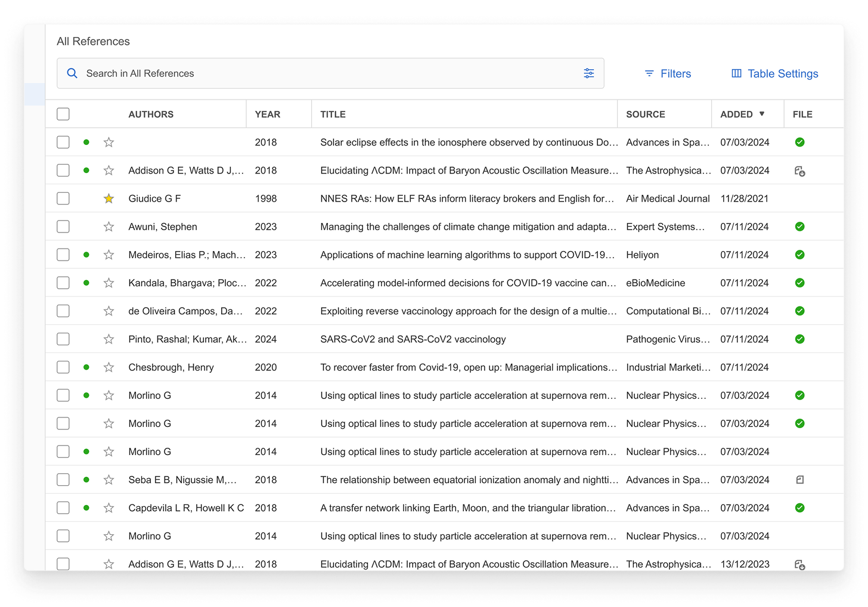The width and height of the screenshot is (868, 607).
Task: Select the "Air Medical Journal" source cell
Action: 668,199
